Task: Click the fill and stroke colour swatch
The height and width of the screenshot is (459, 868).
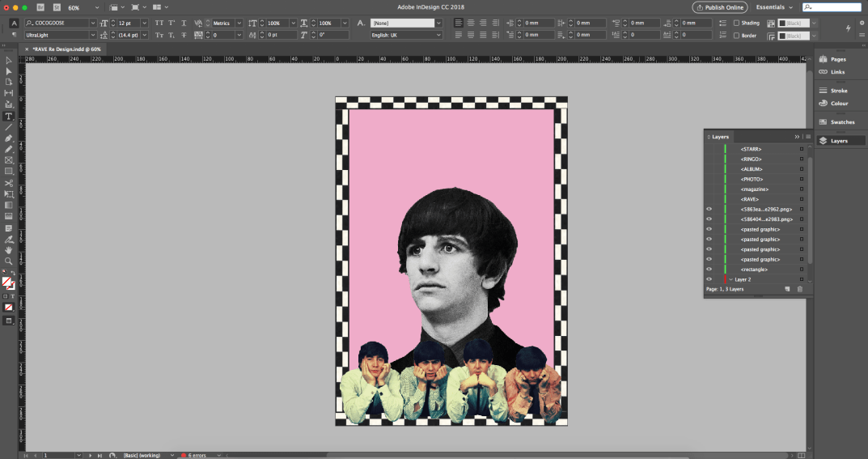Action: (x=8, y=283)
